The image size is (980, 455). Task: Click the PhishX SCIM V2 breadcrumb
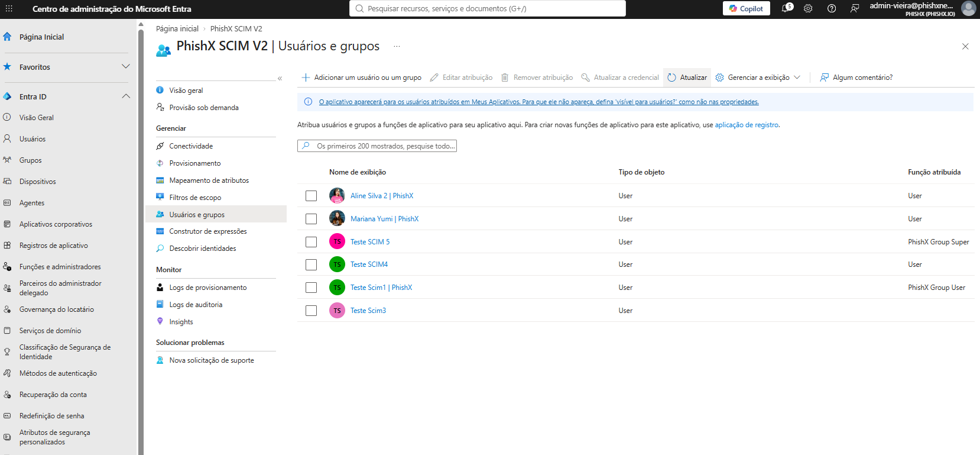[x=236, y=28]
